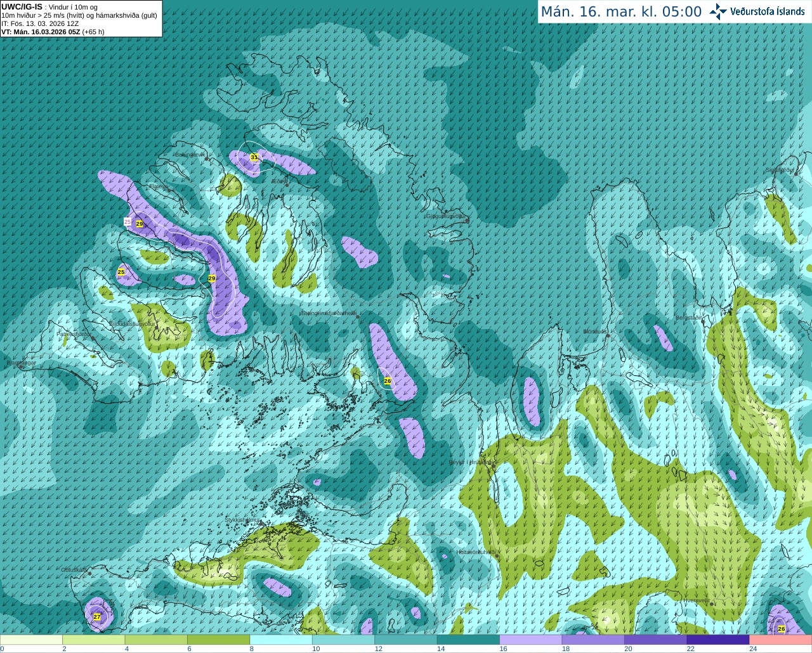The width and height of the screenshot is (812, 653).
Task: Click the Patreksfjörður station label
Action: click(x=74, y=334)
